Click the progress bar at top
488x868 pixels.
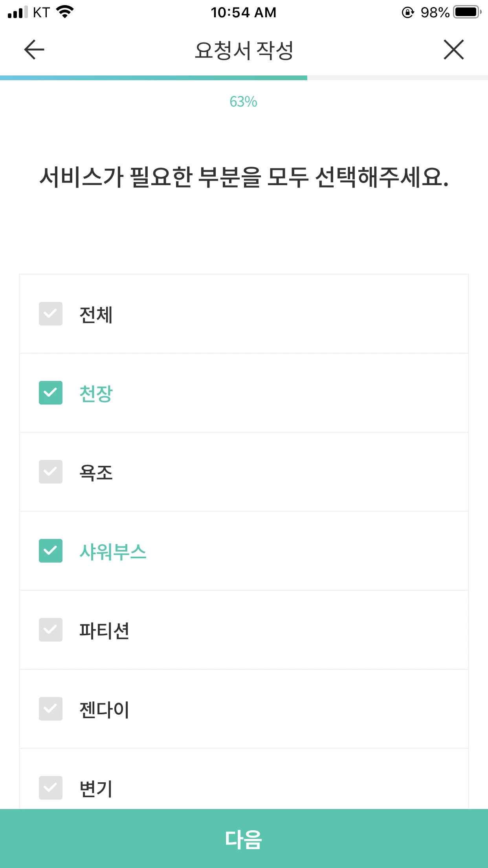(244, 78)
